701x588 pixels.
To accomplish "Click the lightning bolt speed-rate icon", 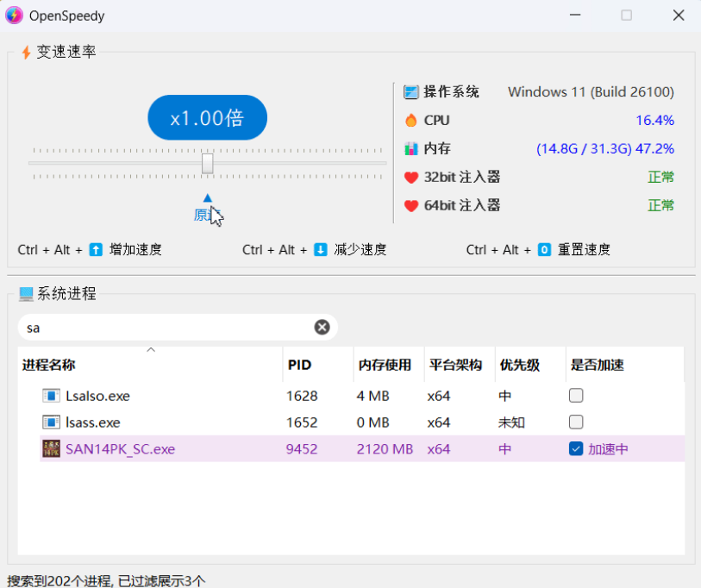I will pyautogui.click(x=26, y=53).
